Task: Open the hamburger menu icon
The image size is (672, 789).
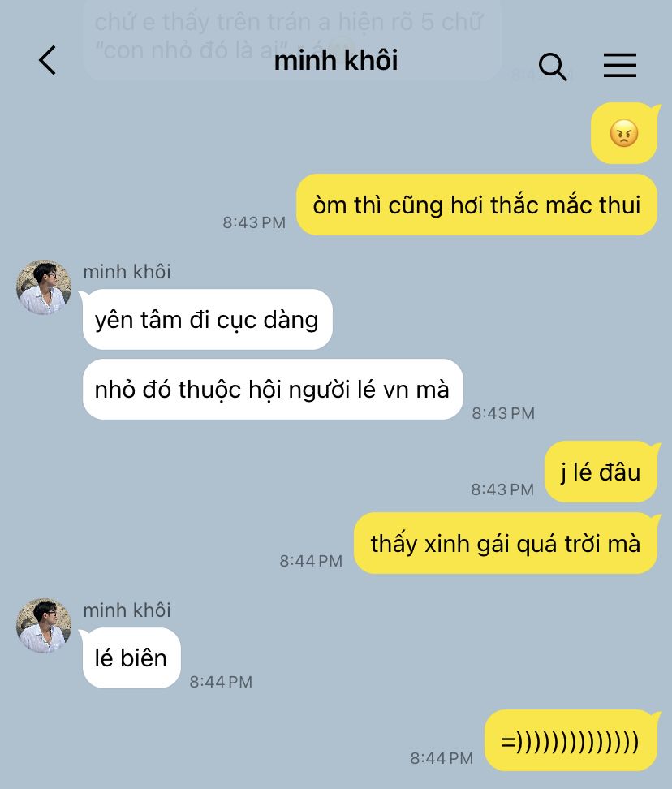Action: pyautogui.click(x=620, y=66)
